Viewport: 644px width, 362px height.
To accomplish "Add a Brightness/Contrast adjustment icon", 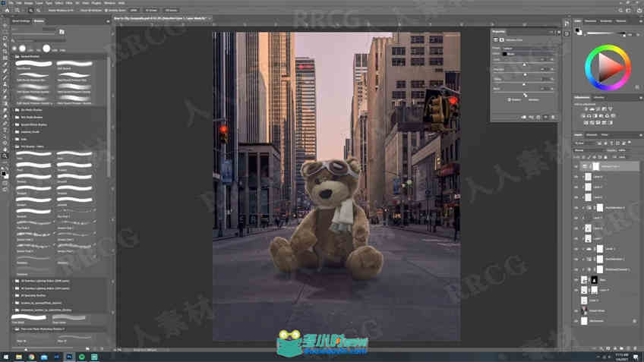I will 586,109.
